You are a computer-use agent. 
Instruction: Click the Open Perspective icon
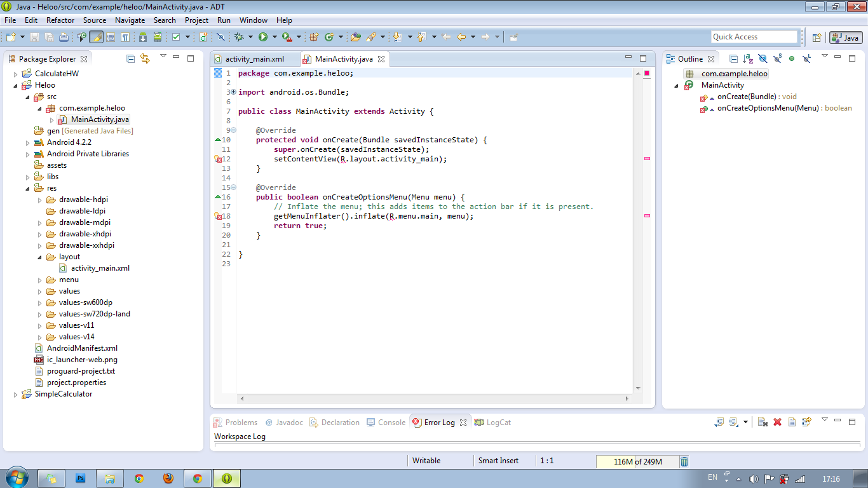pyautogui.click(x=817, y=37)
